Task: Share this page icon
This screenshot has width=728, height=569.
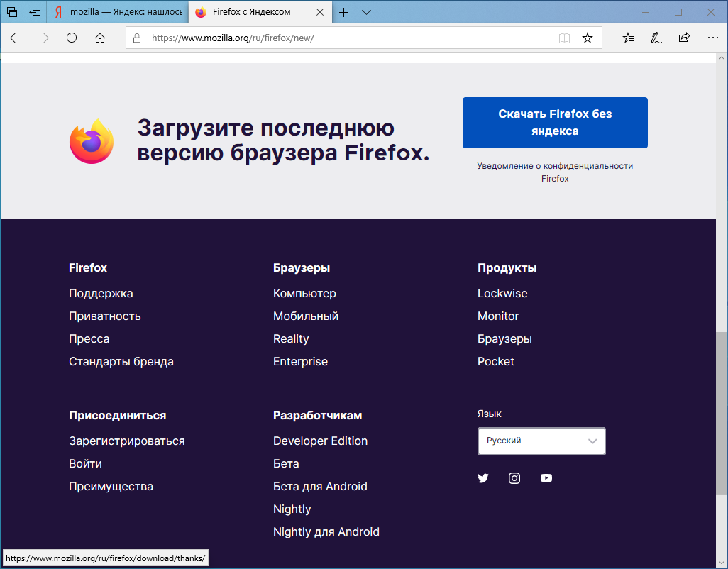Action: [x=684, y=38]
